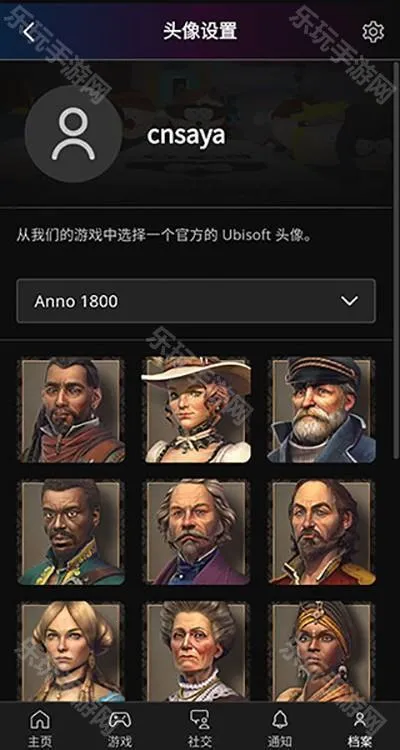
Task: Click the vertical scrollbar on right edge
Action: (396, 258)
